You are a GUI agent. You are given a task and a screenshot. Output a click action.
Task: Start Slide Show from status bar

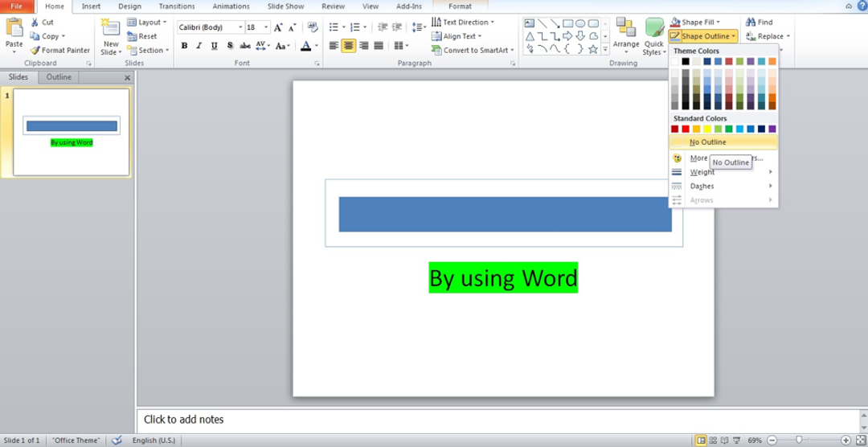pyautogui.click(x=737, y=441)
